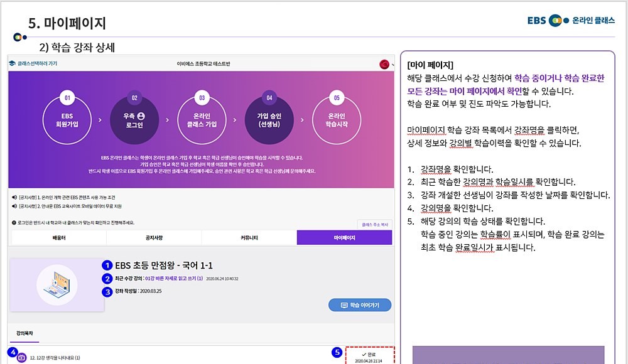The width and height of the screenshot is (628, 364).
Task: Click the speaker icon beside the second notice
Action: (14, 206)
